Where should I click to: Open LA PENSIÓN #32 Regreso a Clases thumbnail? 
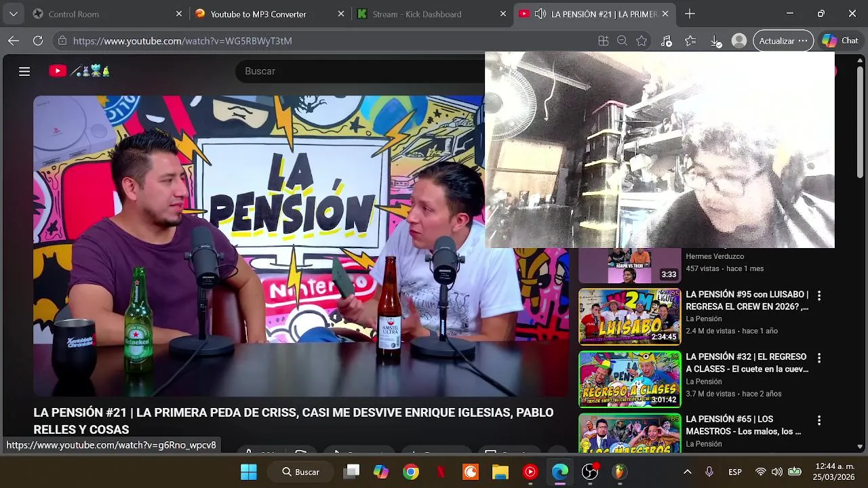[x=629, y=379]
